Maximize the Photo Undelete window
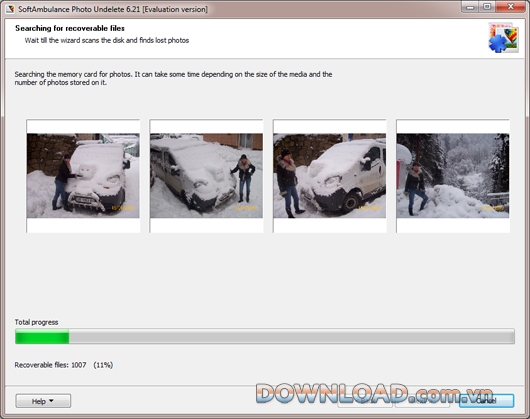 [x=487, y=7]
